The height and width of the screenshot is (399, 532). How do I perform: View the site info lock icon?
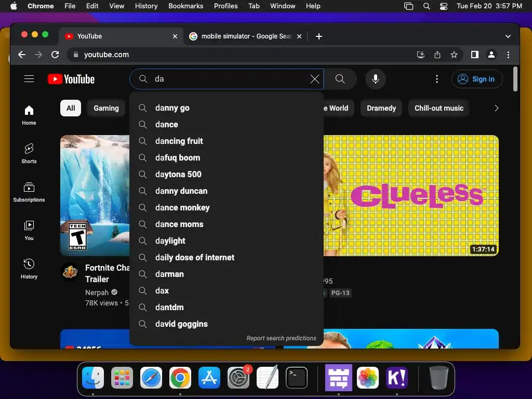click(x=76, y=55)
